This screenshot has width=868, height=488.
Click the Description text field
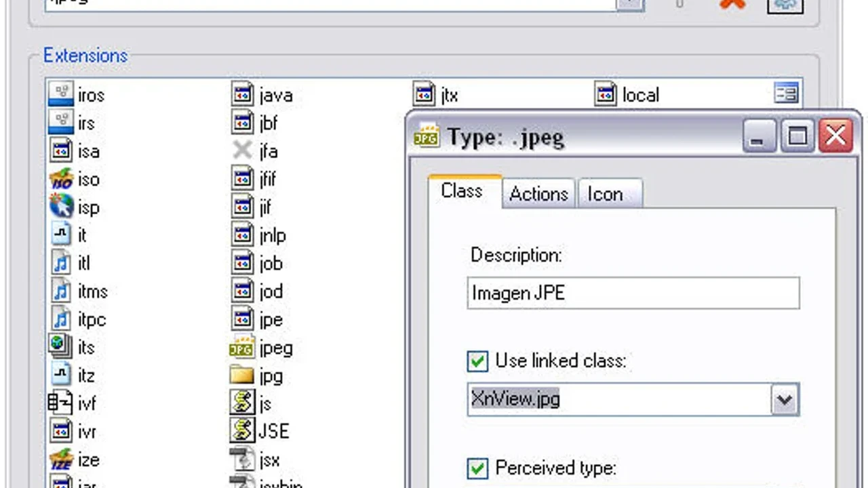click(633, 293)
